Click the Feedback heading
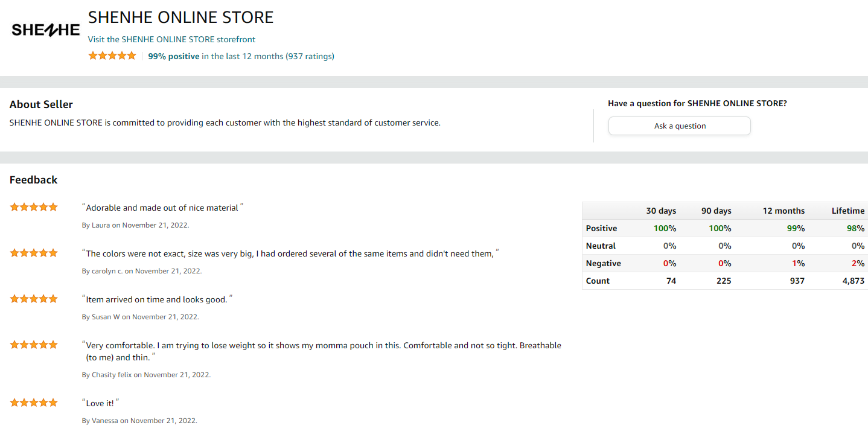This screenshot has width=868, height=437. [34, 180]
